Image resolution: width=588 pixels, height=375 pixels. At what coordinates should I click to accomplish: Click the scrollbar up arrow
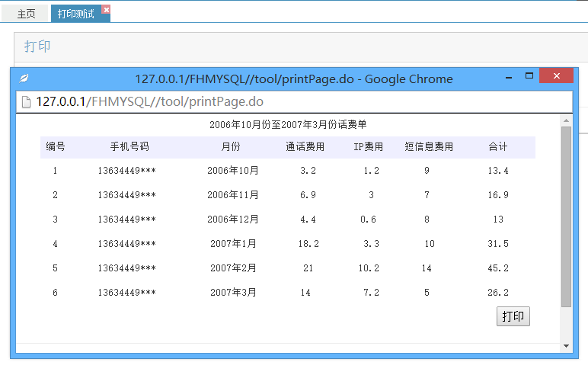coord(566,120)
